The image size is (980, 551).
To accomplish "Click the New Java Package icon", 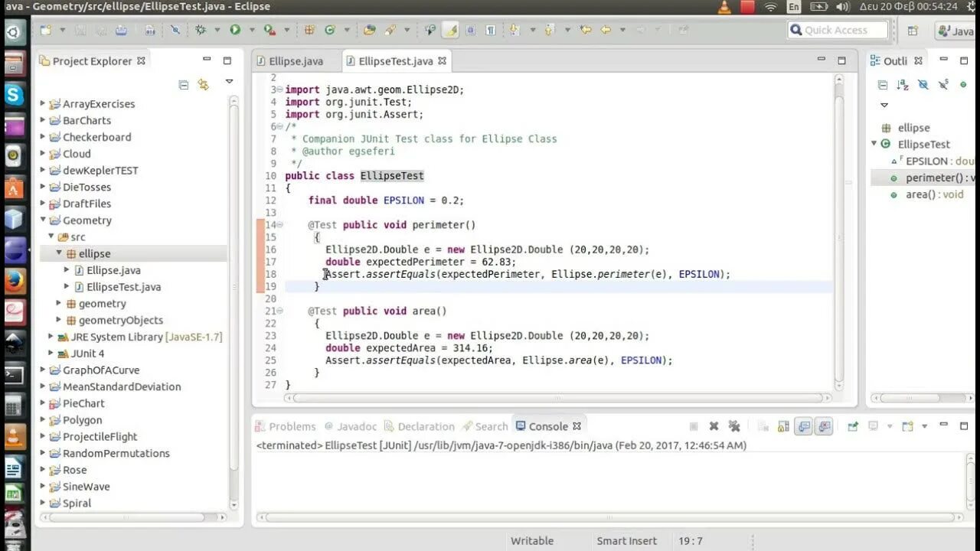I will (x=309, y=30).
